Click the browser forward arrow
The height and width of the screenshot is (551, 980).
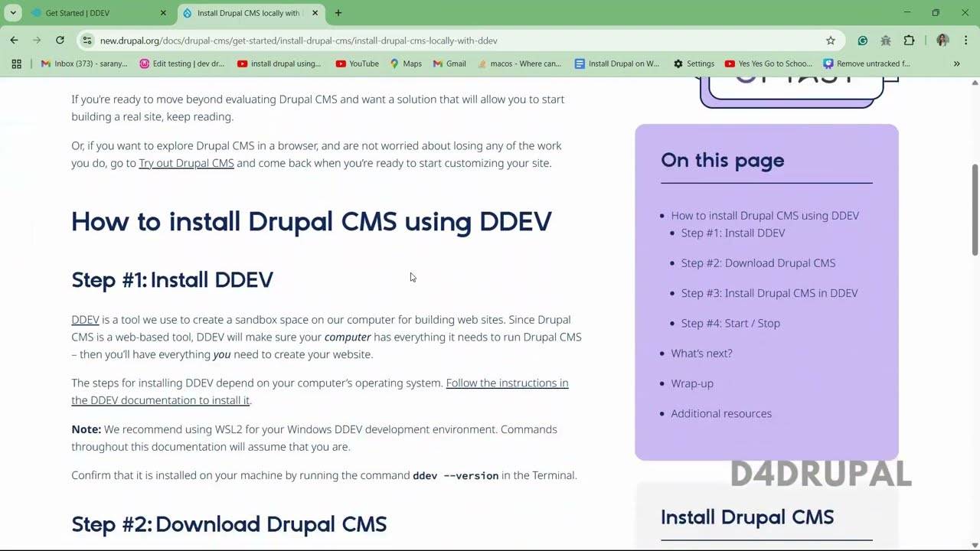pyautogui.click(x=37, y=41)
